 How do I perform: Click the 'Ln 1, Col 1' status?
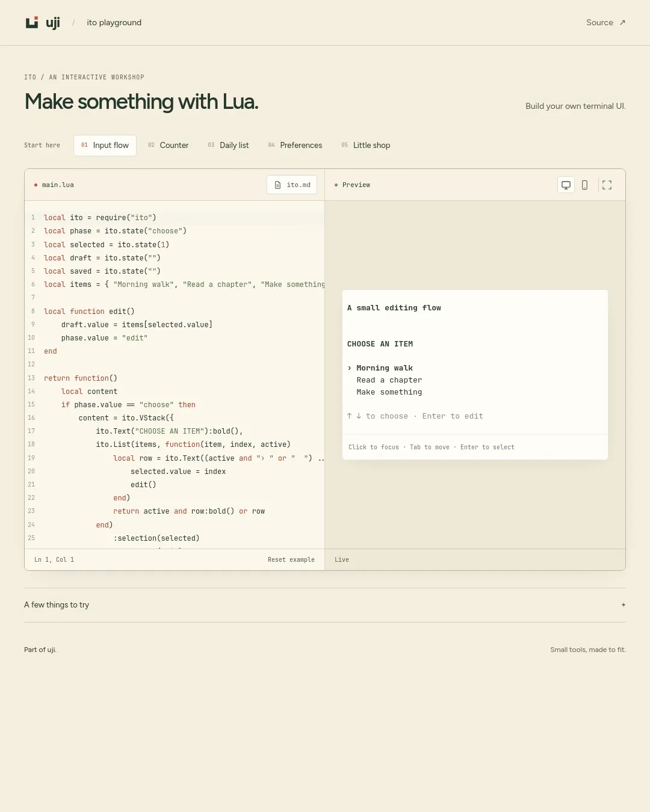pyautogui.click(x=54, y=560)
